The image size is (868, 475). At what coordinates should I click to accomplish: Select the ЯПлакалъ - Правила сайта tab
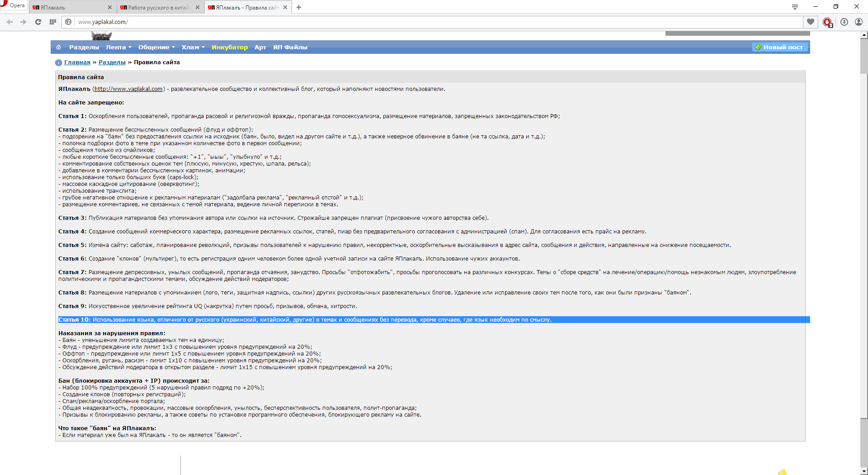click(248, 7)
